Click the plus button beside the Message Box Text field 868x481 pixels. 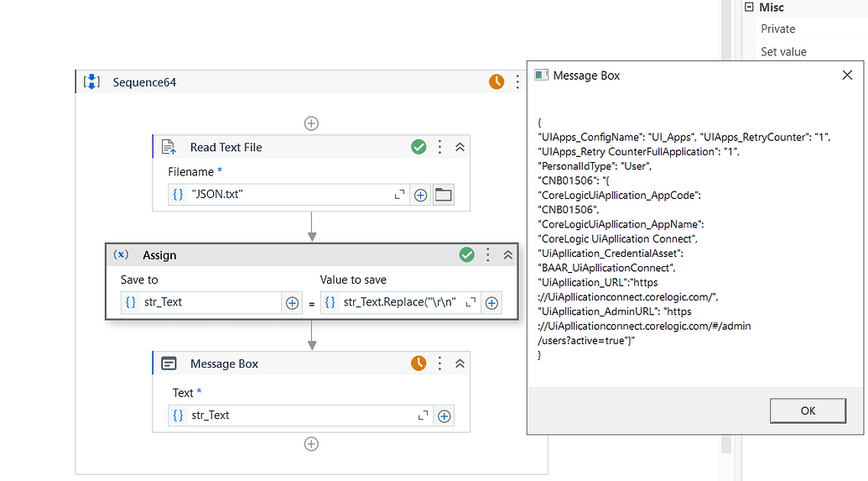coord(444,416)
